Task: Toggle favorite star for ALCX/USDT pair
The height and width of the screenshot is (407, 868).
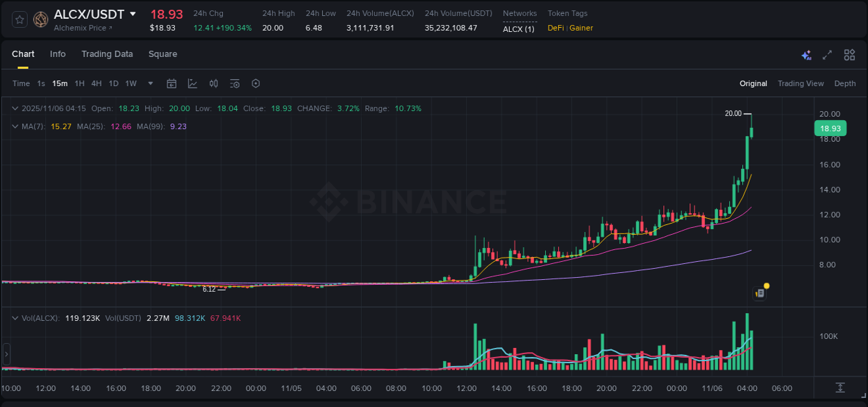Action: click(19, 19)
